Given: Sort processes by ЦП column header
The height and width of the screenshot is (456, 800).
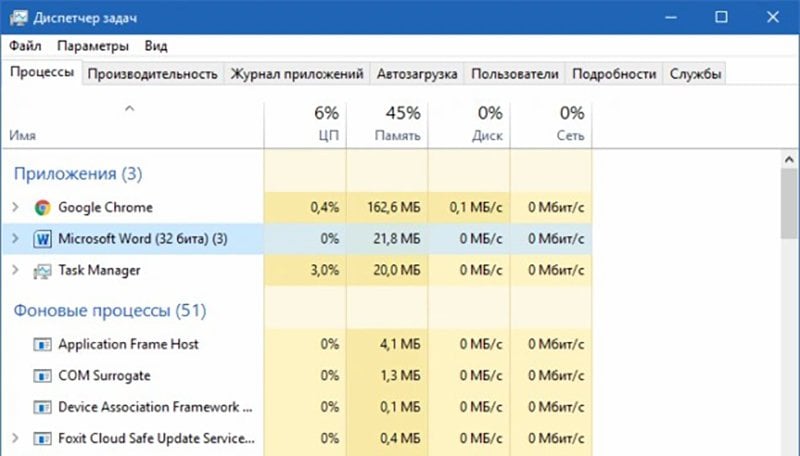Looking at the screenshot, I should [x=306, y=124].
